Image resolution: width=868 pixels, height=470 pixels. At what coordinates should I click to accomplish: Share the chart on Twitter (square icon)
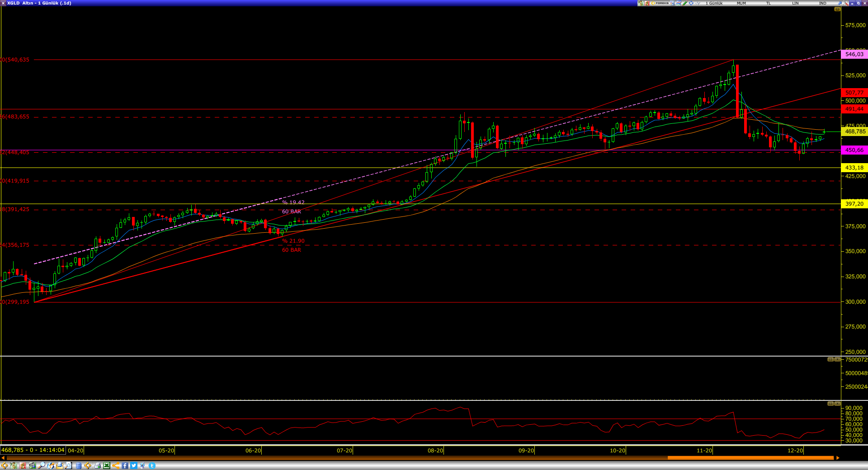pyautogui.click(x=134, y=465)
